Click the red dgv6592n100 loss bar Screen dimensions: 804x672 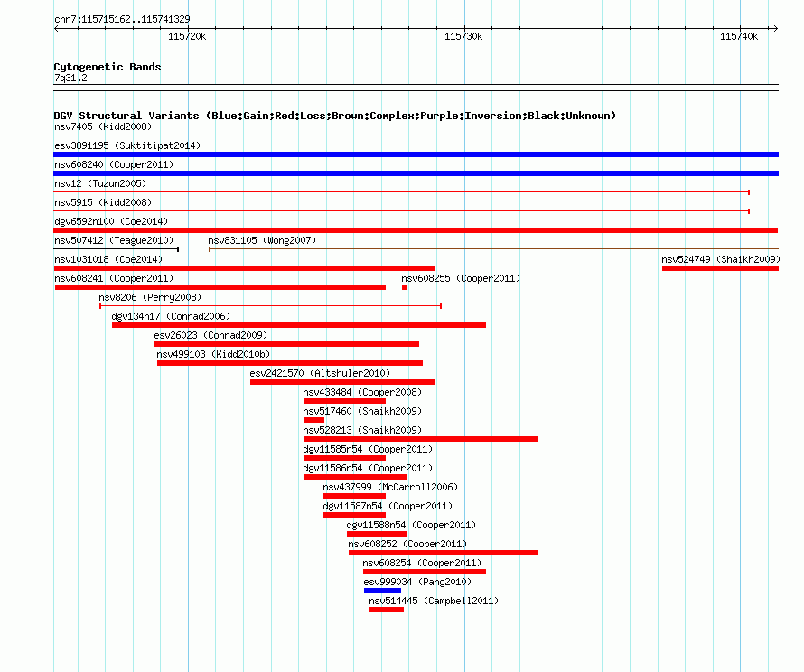pyautogui.click(x=416, y=230)
